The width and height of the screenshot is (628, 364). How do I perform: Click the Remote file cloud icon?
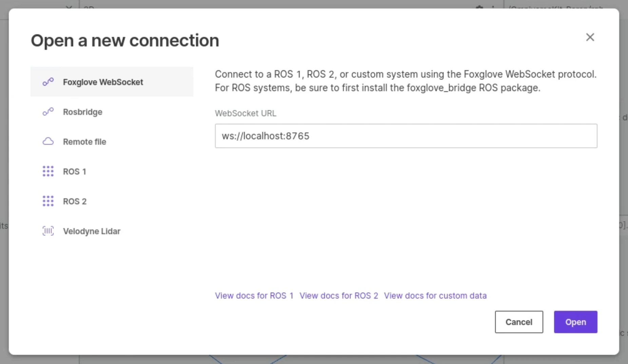48,141
